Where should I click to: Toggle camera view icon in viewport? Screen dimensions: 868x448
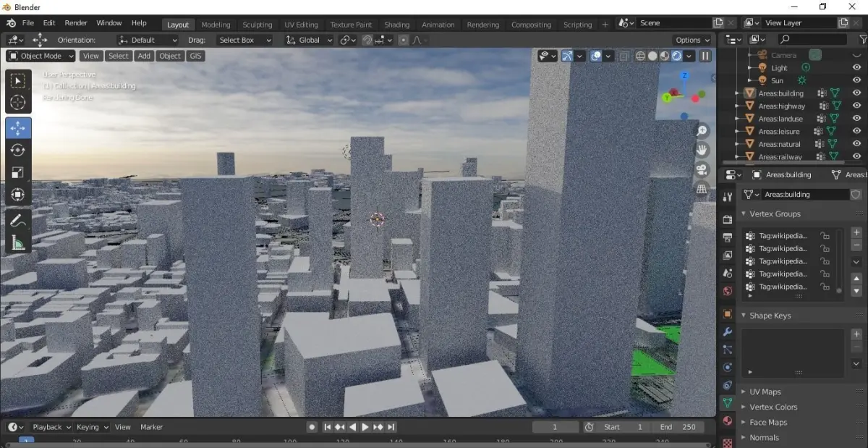(702, 169)
